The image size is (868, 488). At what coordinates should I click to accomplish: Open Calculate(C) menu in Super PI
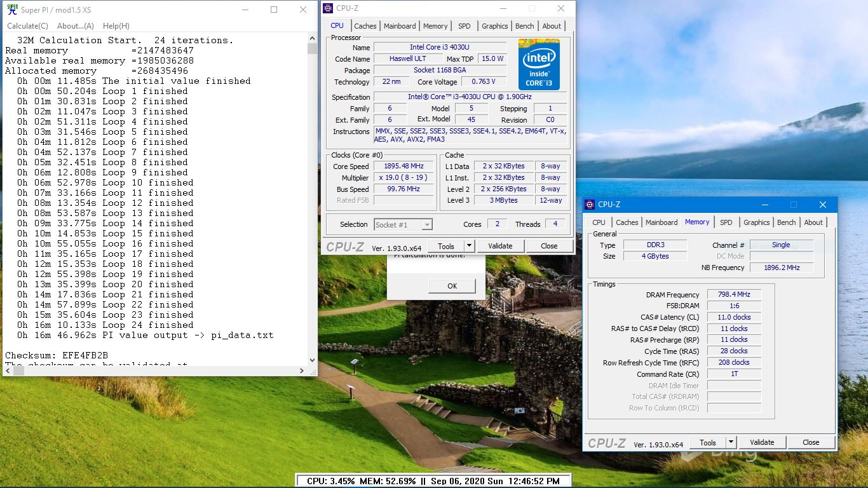[x=27, y=26]
